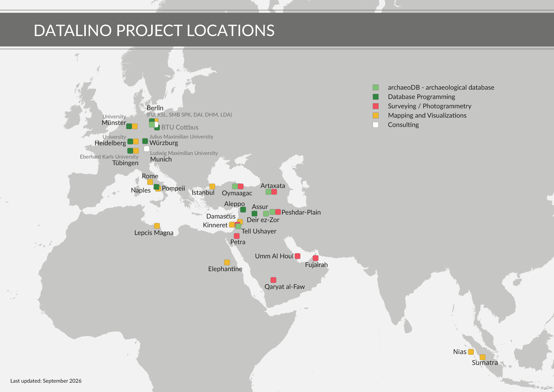Click the yellow marker beside Münster
Screen dimensions: 554x392
point(135,126)
